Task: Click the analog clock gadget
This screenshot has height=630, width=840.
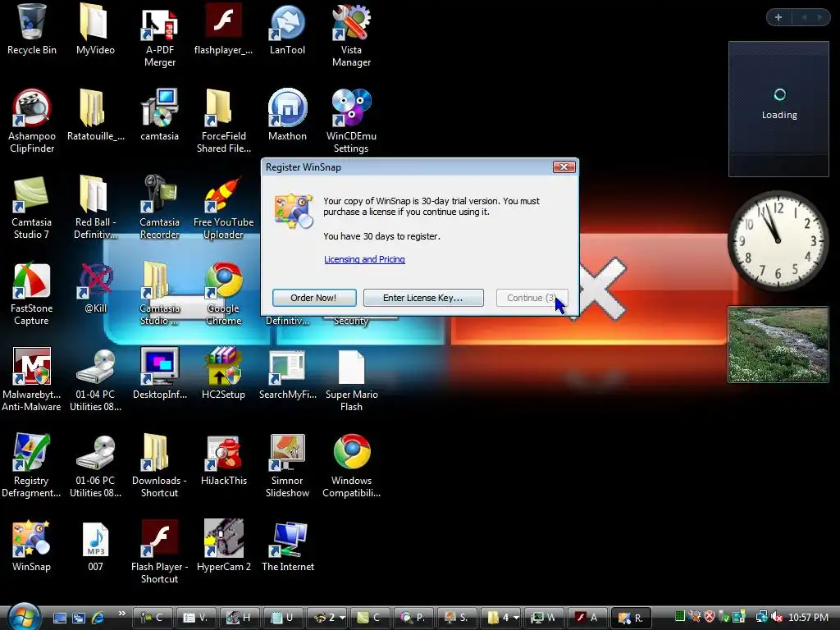Action: coord(778,240)
